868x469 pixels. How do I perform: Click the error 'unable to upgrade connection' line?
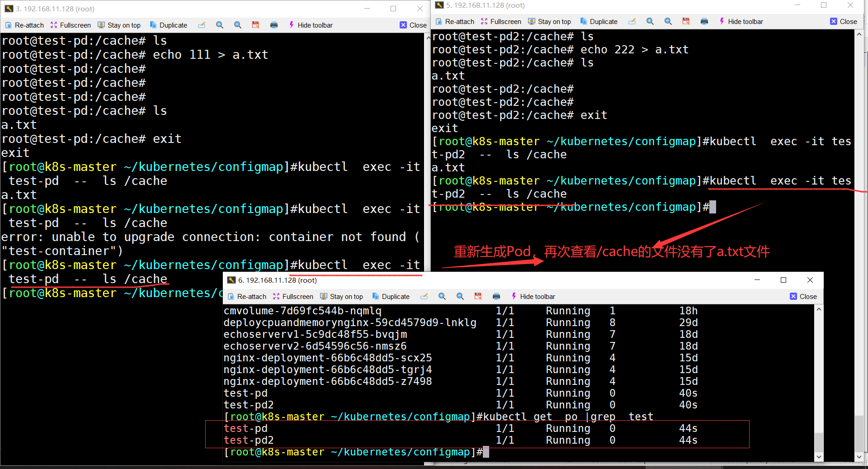click(x=211, y=237)
